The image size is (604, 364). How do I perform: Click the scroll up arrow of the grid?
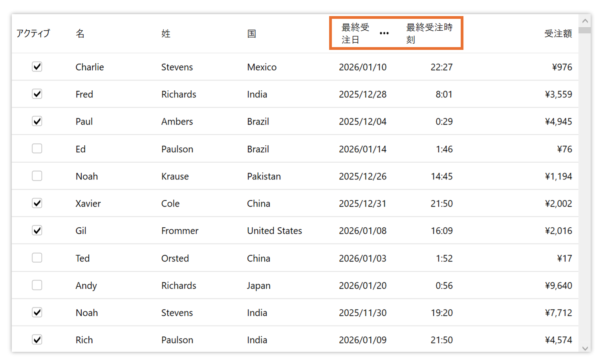(x=585, y=21)
